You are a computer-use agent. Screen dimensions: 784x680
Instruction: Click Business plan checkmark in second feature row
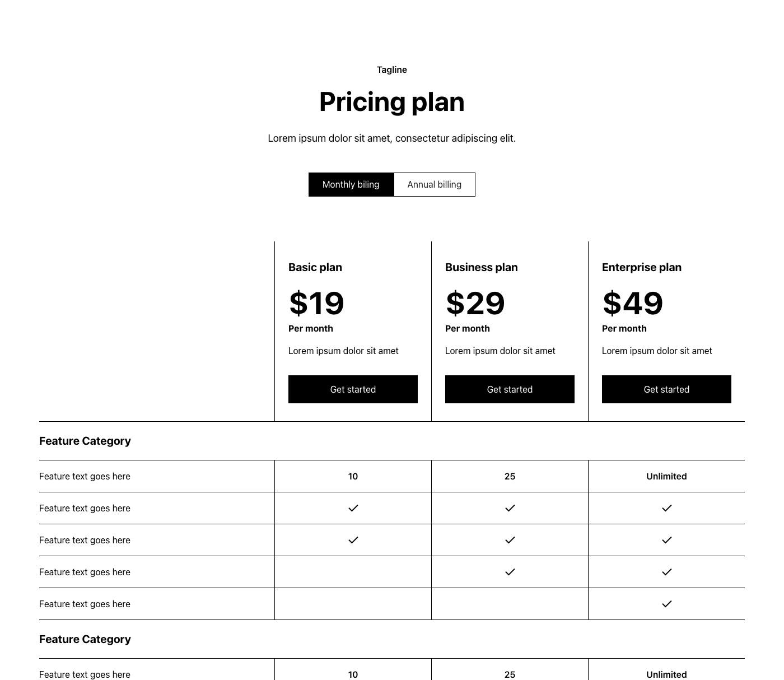tap(510, 508)
